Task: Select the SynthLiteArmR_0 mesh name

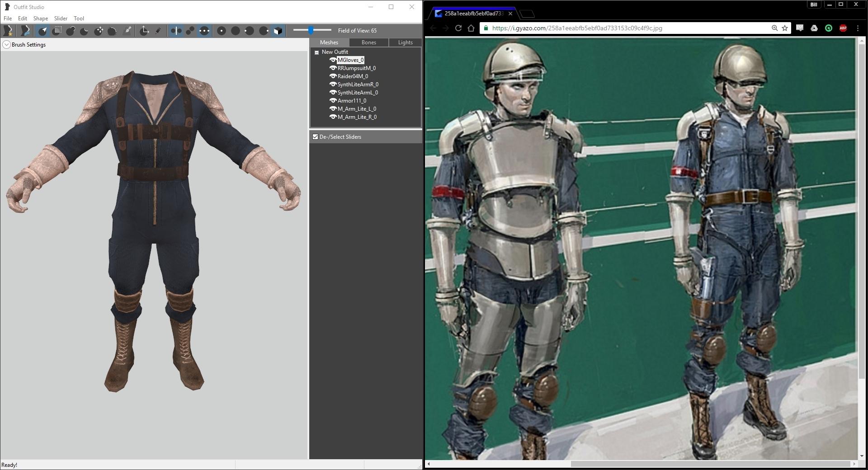Action: [358, 85]
